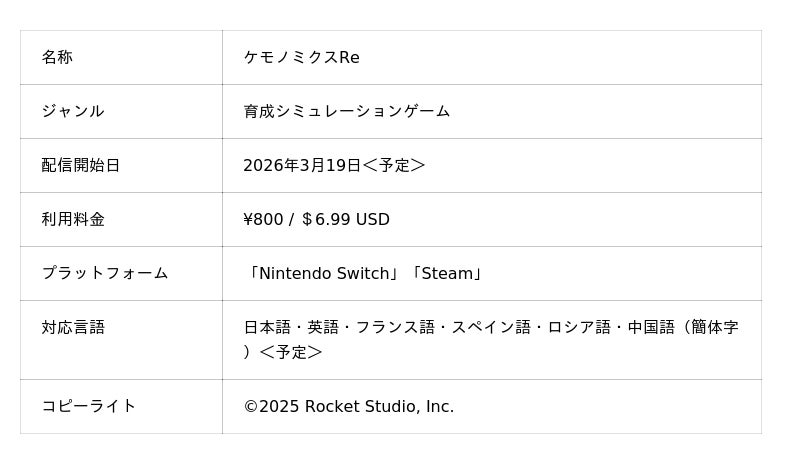The width and height of the screenshot is (800, 464).
Task: Select the コピーライト label
Action: coord(88,407)
